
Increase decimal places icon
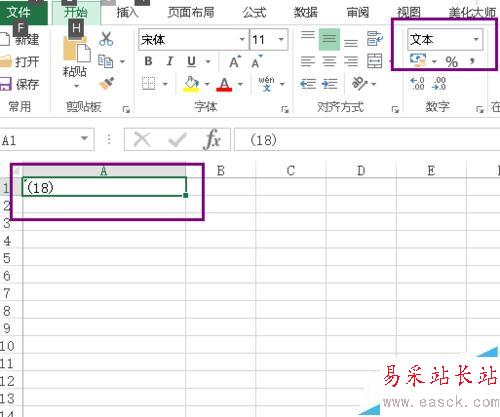tap(417, 84)
